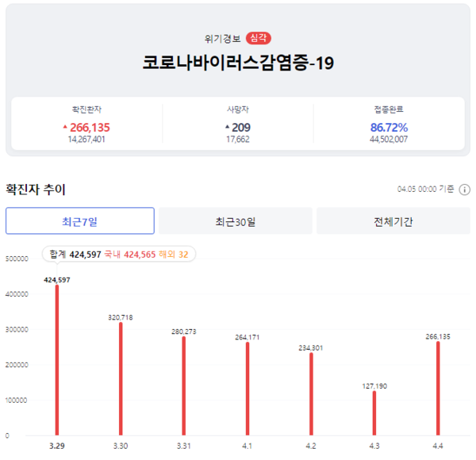Click the 500000 y-axis label
The image size is (476, 460).
click(x=17, y=259)
